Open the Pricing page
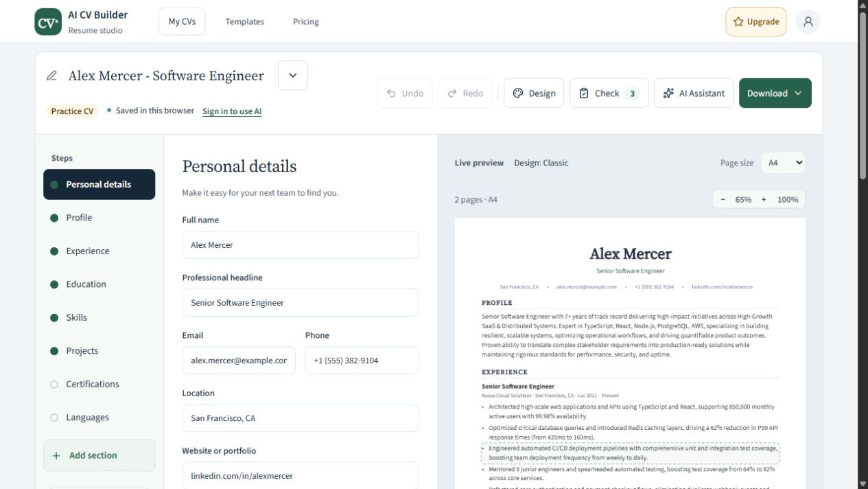The width and height of the screenshot is (868, 489). pyautogui.click(x=306, y=22)
